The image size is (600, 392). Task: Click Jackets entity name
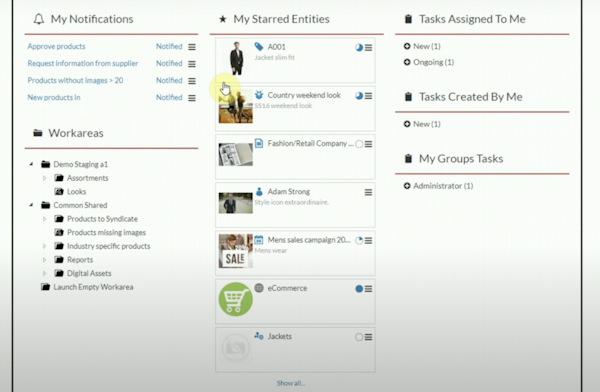point(280,336)
